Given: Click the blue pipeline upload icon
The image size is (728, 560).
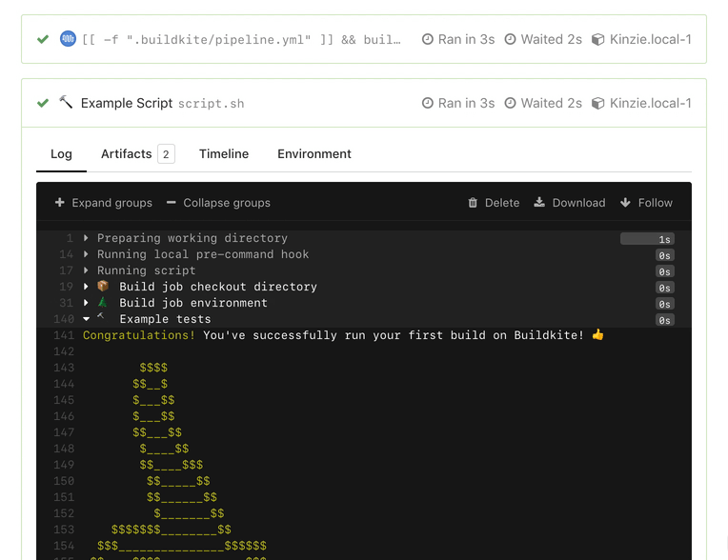Looking at the screenshot, I should tap(68, 39).
